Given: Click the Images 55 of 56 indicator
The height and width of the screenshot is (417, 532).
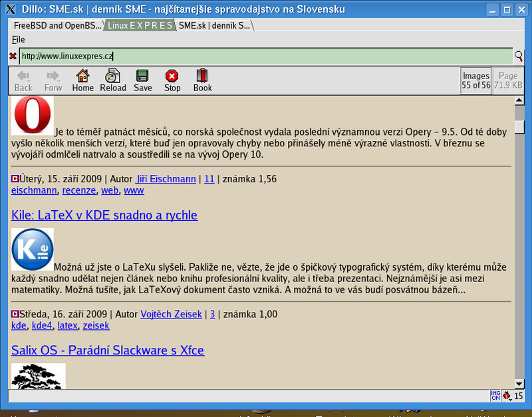Looking at the screenshot, I should tap(476, 80).
